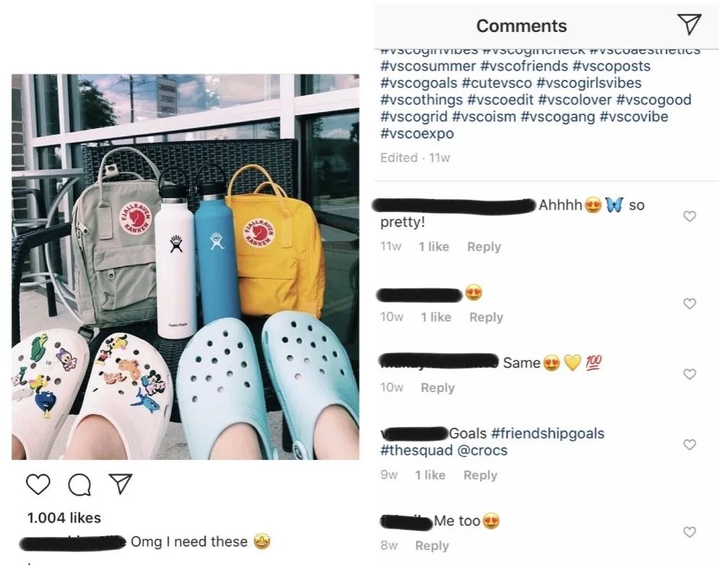
Task: Tap the send icon beside Comments header
Action: pyautogui.click(x=689, y=25)
